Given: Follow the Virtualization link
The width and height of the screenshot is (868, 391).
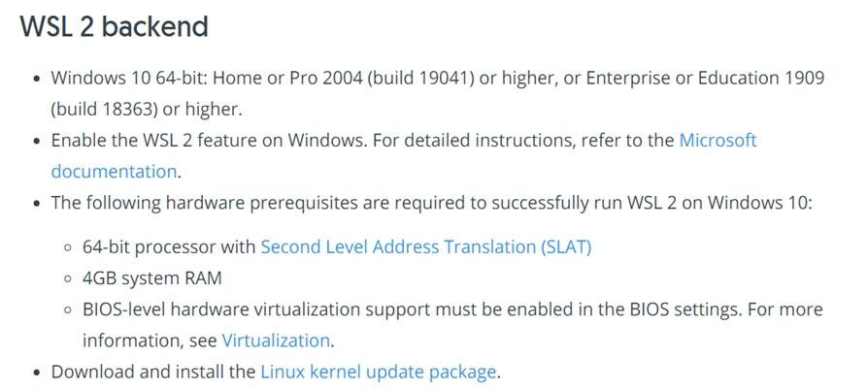Looking at the screenshot, I should click(276, 341).
